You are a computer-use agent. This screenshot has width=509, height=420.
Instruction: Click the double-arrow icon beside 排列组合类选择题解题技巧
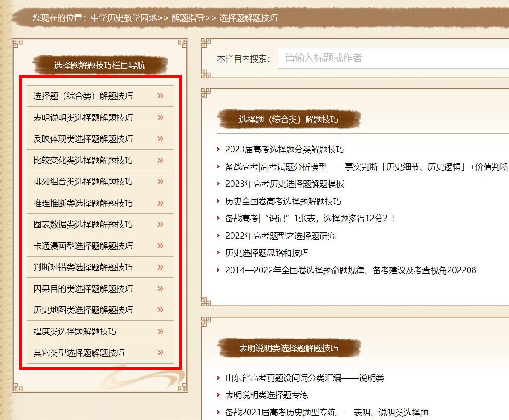161,182
